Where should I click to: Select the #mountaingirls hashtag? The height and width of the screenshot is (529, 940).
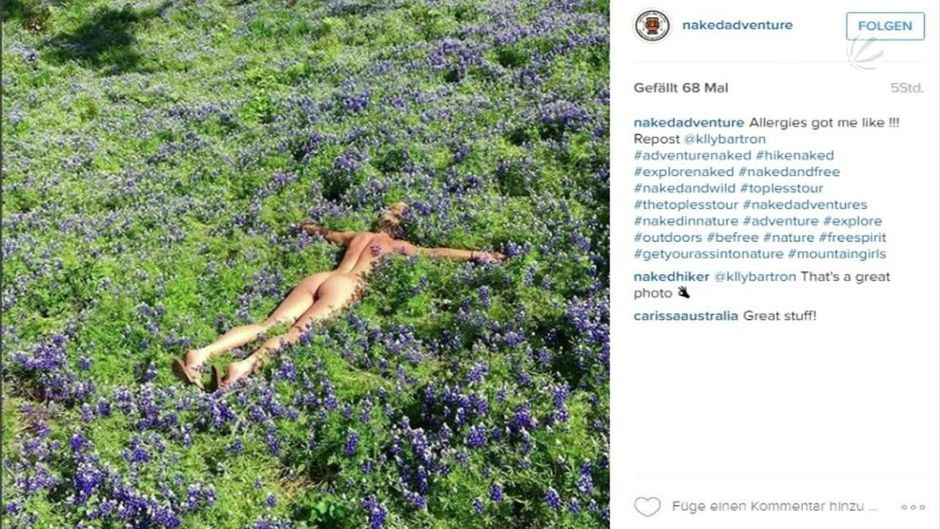coord(837,254)
